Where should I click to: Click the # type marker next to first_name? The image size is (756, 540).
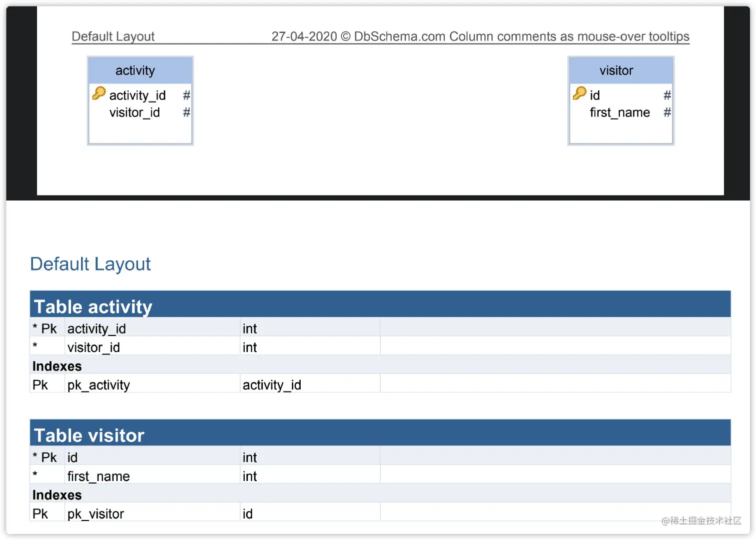tap(667, 112)
